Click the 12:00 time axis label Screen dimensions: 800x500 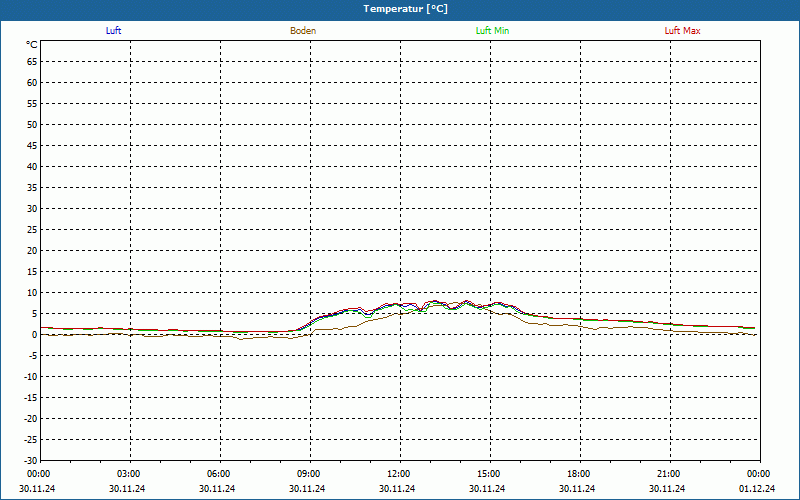398,474
